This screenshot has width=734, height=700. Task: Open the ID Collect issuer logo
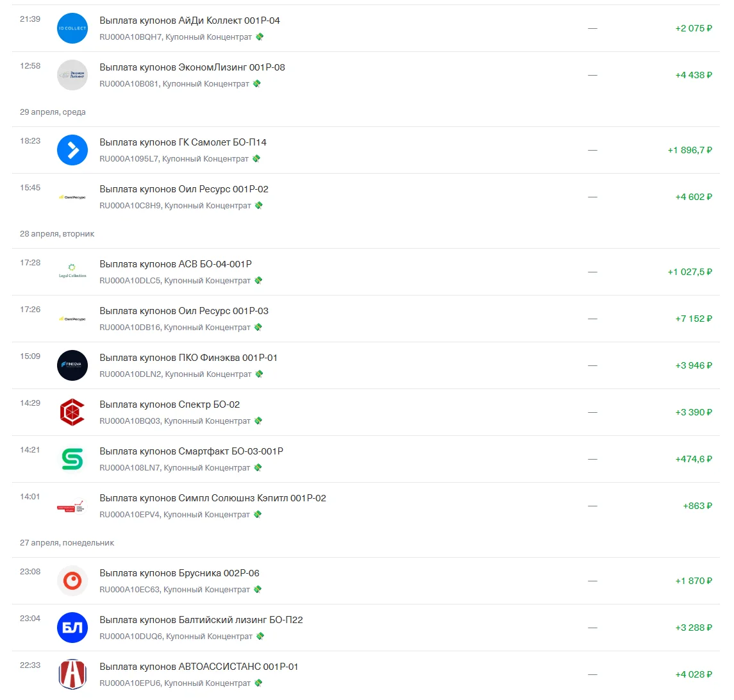[72, 28]
